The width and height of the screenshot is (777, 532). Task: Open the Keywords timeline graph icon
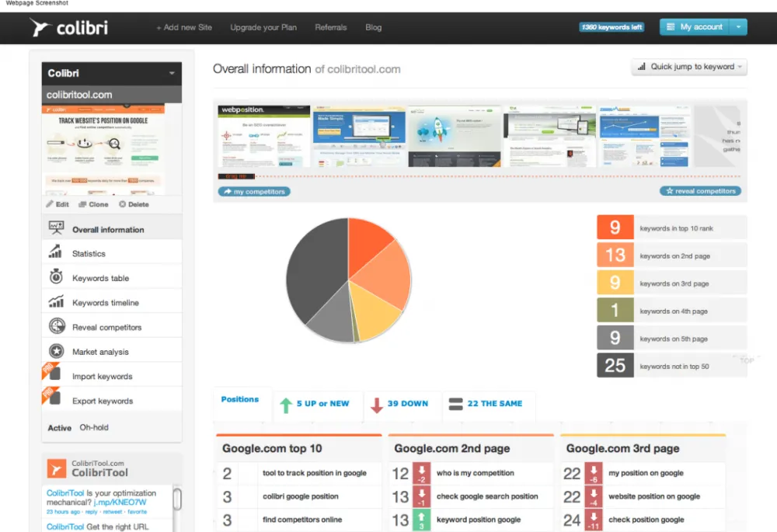pos(56,301)
